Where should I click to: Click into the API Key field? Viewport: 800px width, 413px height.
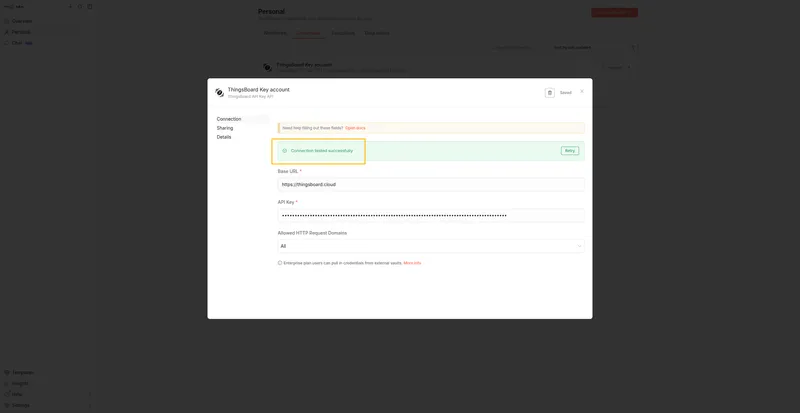[431, 215]
